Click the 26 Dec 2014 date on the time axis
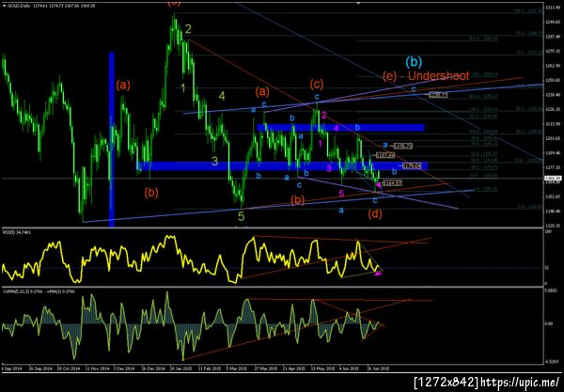Image resolution: width=564 pixels, height=392 pixels. tap(153, 368)
